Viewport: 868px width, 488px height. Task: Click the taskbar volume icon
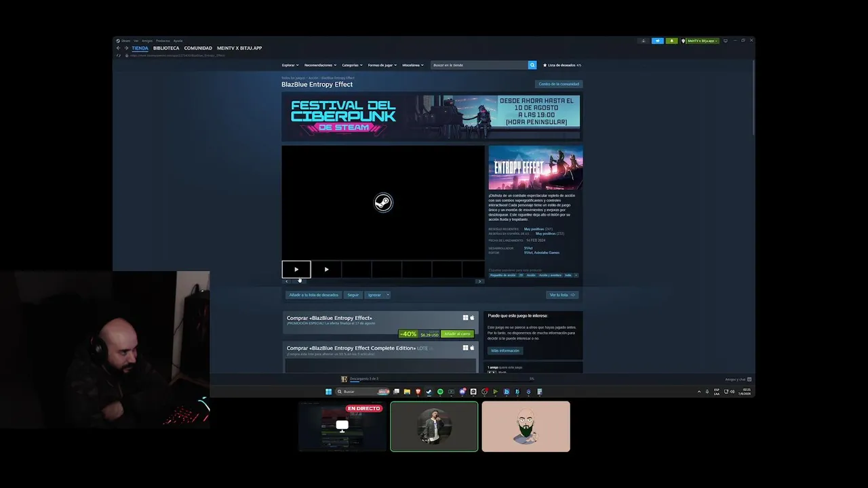coord(732,392)
